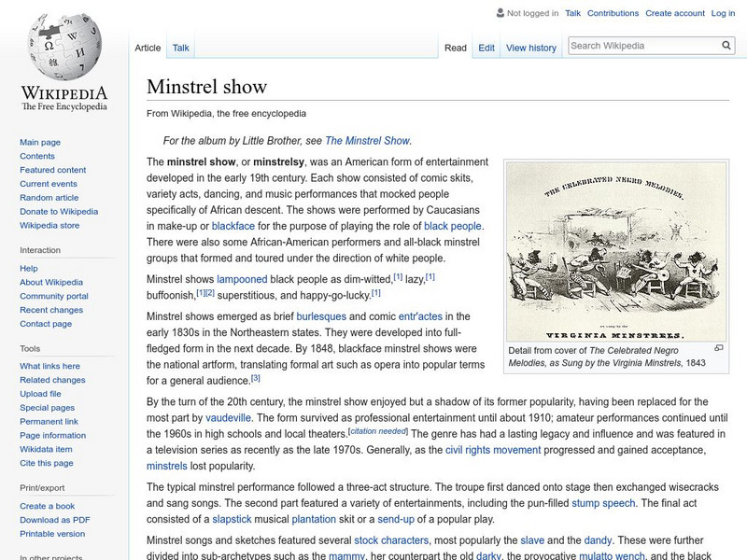Follow the slapstick link

[x=232, y=519]
